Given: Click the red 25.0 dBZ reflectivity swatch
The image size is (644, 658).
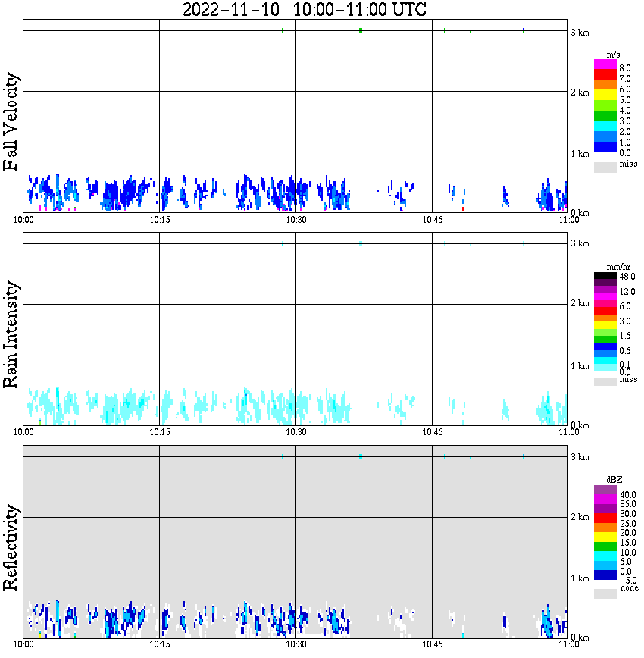Looking at the screenshot, I should pyautogui.click(x=605, y=519).
